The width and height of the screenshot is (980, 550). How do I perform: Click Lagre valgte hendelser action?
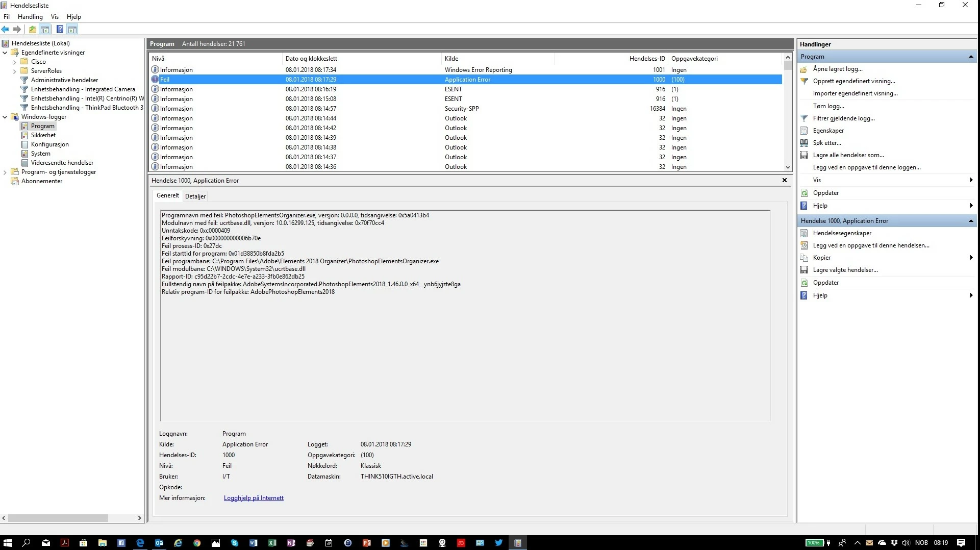[845, 270]
